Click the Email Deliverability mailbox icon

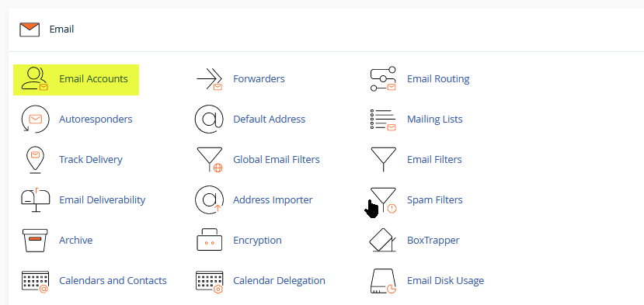coord(35,200)
